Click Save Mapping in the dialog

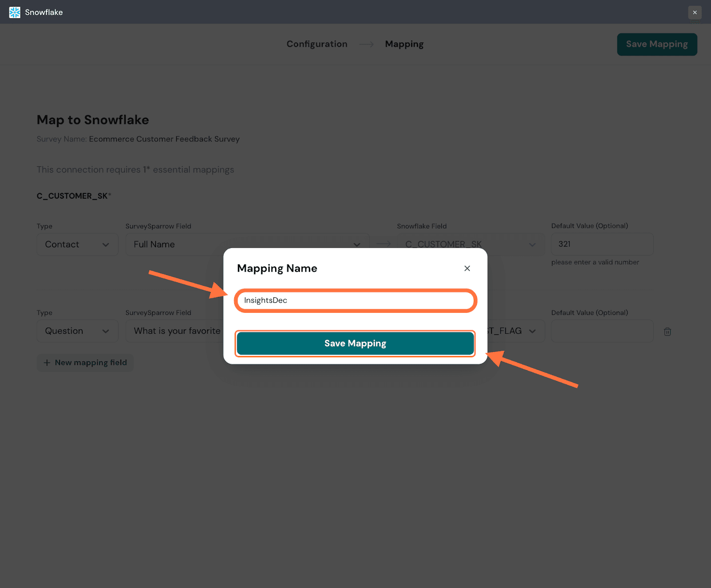pos(355,344)
